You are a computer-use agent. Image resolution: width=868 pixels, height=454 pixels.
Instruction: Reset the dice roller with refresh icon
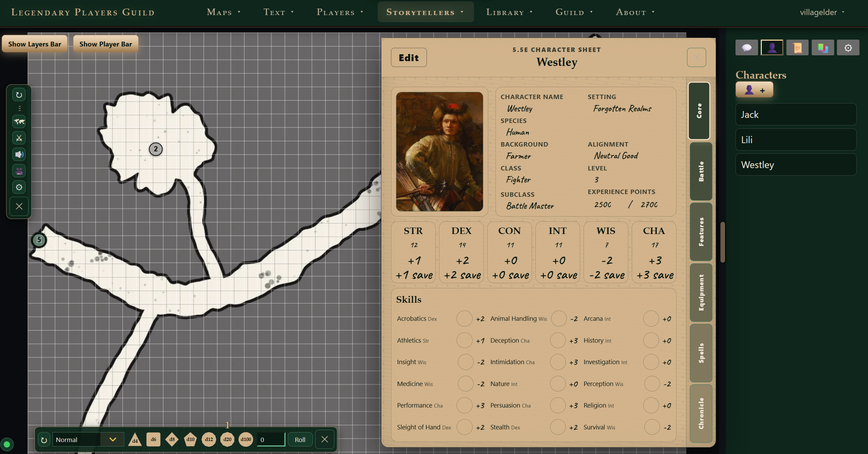44,440
